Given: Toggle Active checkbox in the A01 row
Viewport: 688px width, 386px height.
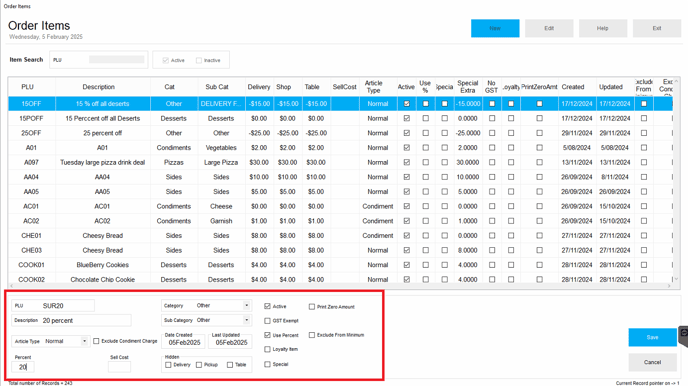Looking at the screenshot, I should coord(407,148).
